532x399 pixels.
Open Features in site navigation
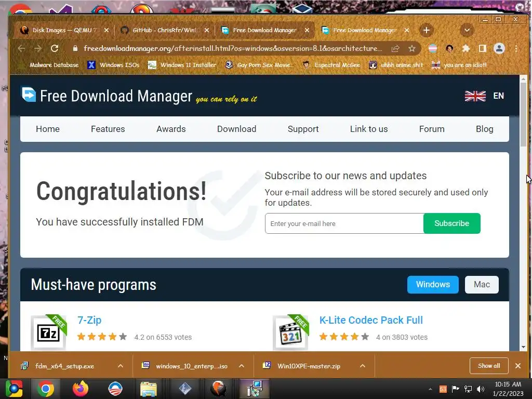(x=108, y=129)
